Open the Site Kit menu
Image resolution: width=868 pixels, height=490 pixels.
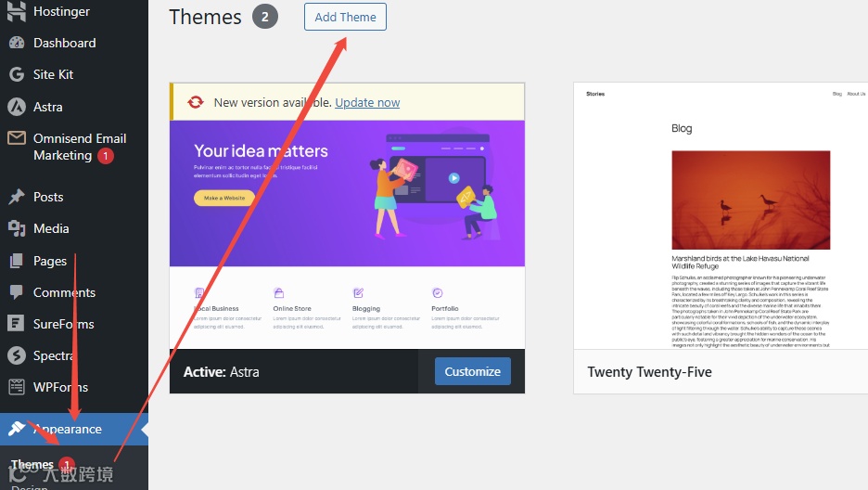53,74
